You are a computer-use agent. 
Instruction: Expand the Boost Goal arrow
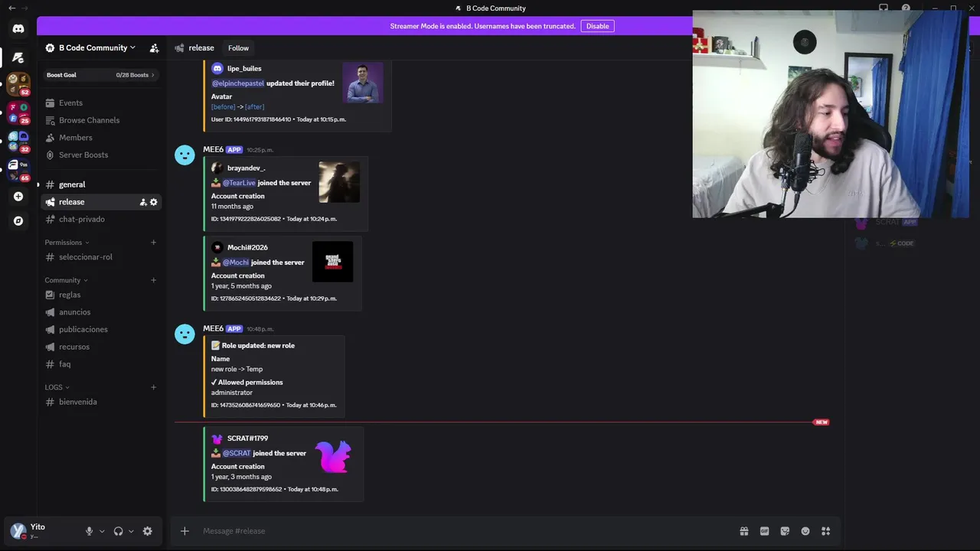click(153, 75)
